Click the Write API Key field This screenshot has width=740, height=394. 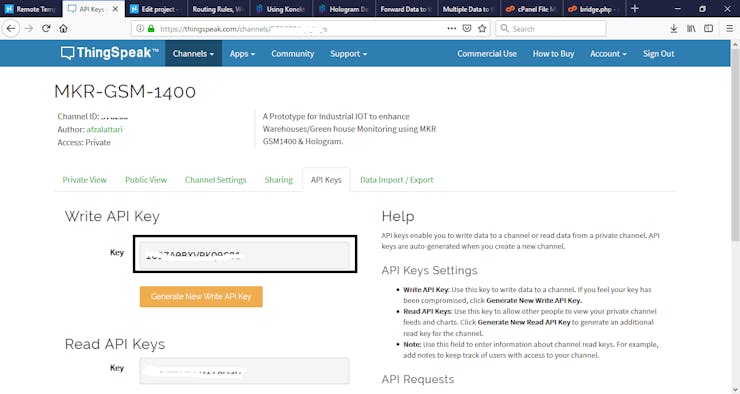pos(244,255)
